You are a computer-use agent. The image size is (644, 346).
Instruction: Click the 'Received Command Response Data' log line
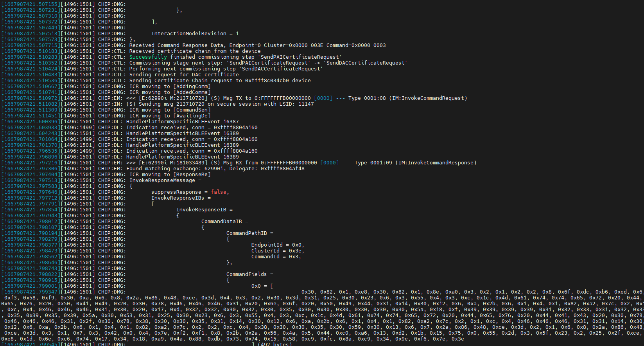coord(257,45)
